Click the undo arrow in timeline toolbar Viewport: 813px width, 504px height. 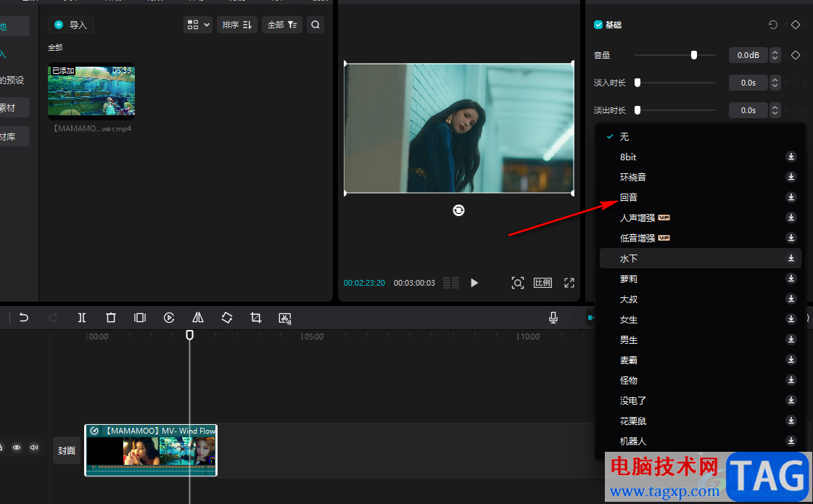tap(24, 318)
